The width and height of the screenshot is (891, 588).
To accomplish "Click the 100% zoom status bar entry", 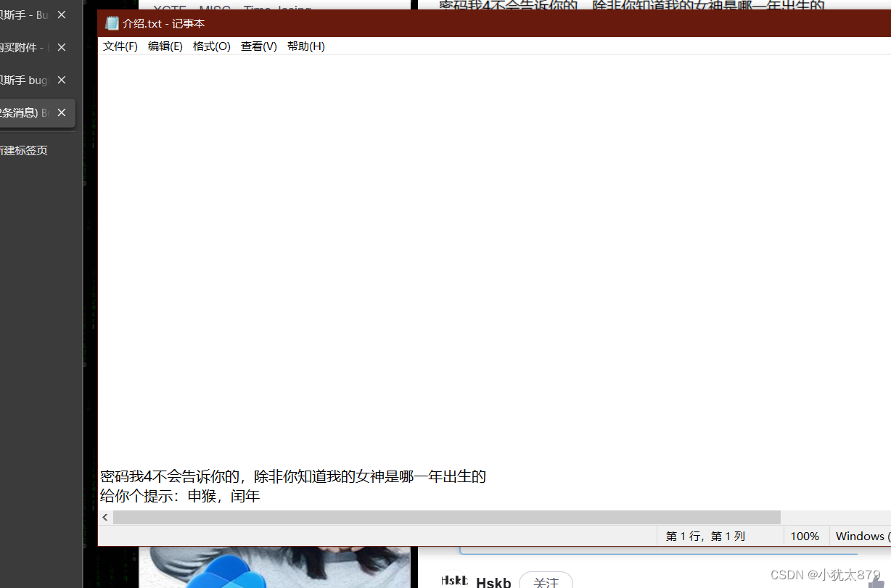I will click(x=805, y=537).
